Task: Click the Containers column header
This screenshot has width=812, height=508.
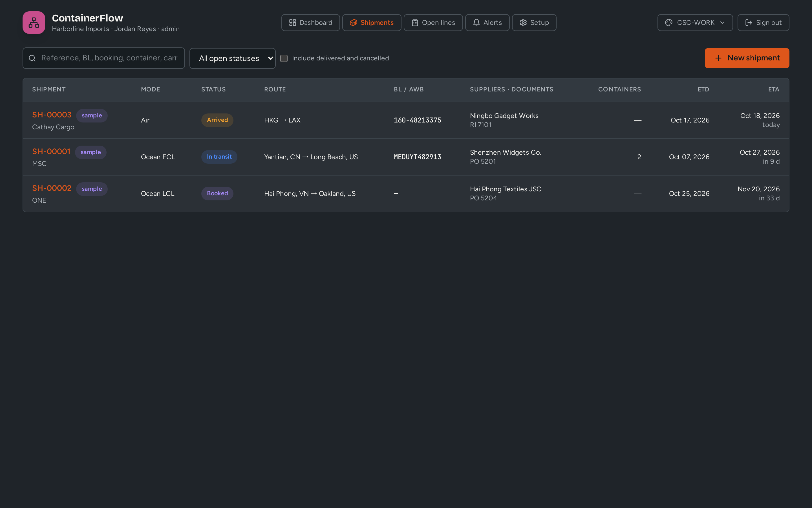Action: click(619, 89)
